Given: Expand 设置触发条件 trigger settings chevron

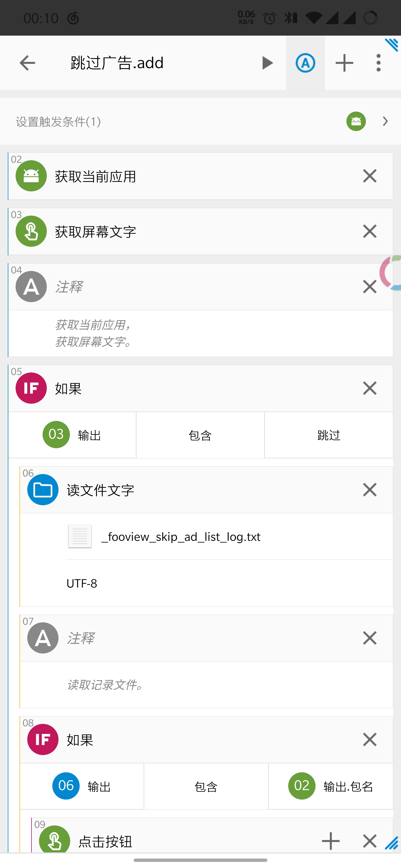Looking at the screenshot, I should pyautogui.click(x=385, y=121).
